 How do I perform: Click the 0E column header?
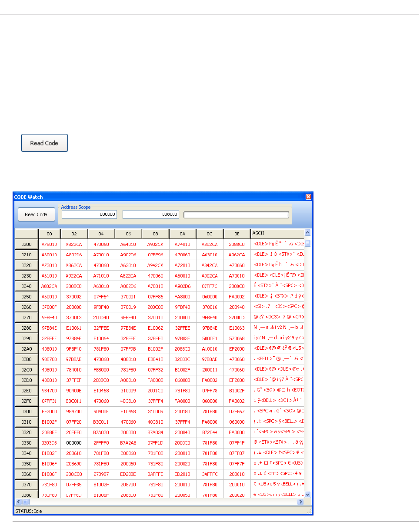click(x=237, y=234)
